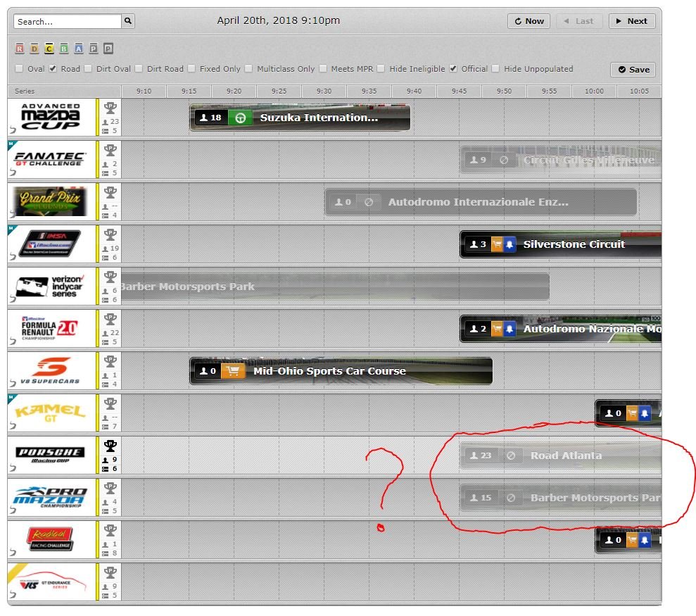Screen dimensions: 696x616
Task: Go to the Next time window
Action: (631, 21)
